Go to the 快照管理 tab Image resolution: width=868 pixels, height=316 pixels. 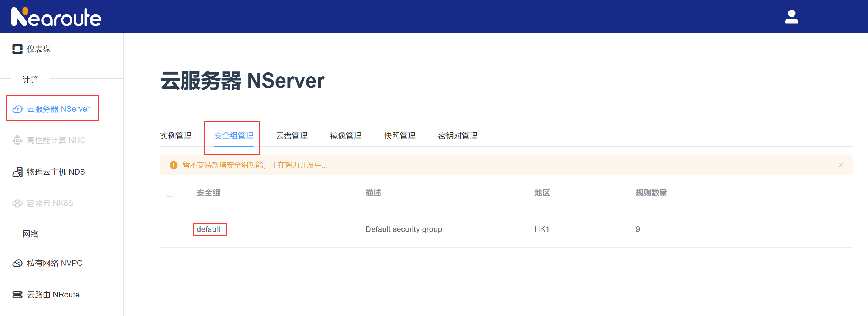point(400,136)
